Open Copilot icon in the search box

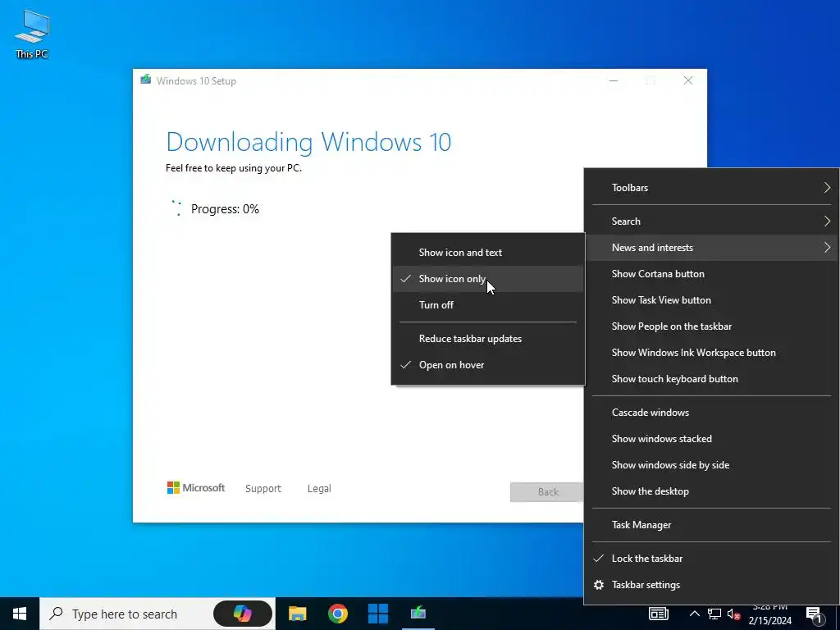click(243, 614)
